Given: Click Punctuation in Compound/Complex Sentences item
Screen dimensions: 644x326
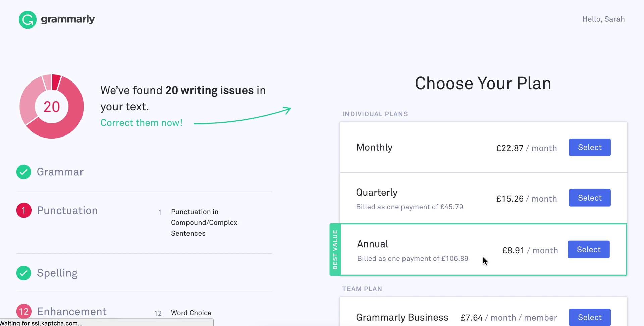Looking at the screenshot, I should [x=204, y=223].
